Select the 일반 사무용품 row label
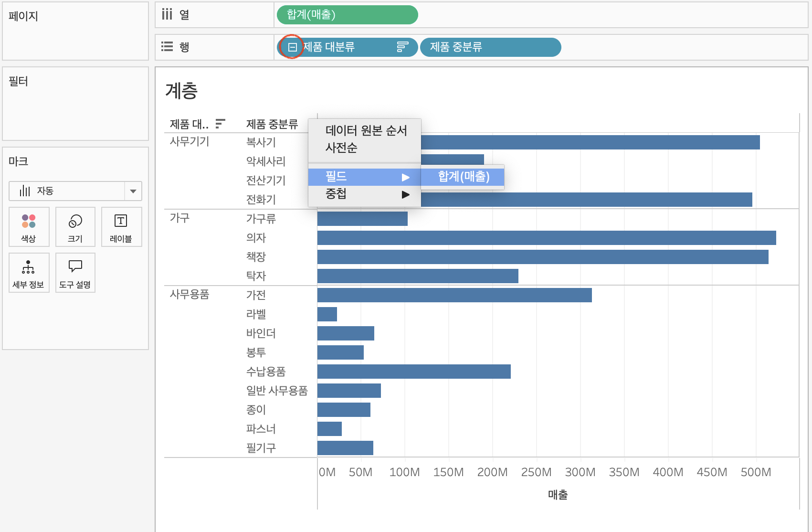 [x=277, y=391]
